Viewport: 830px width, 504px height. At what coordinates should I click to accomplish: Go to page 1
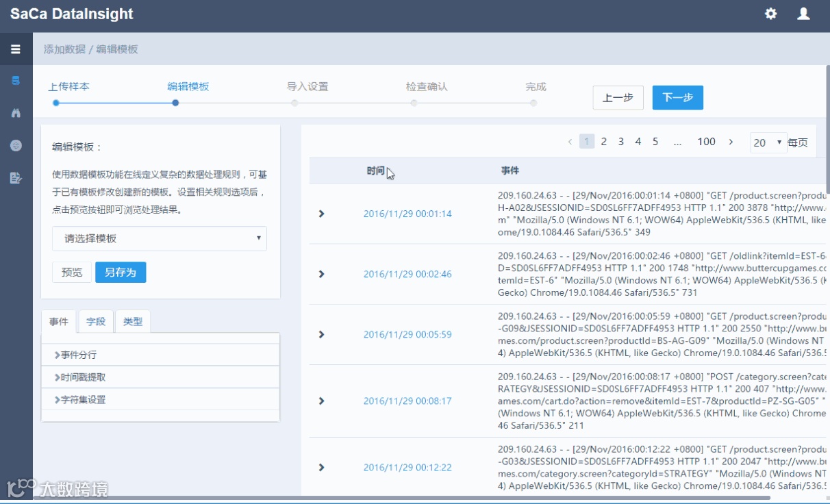point(587,142)
